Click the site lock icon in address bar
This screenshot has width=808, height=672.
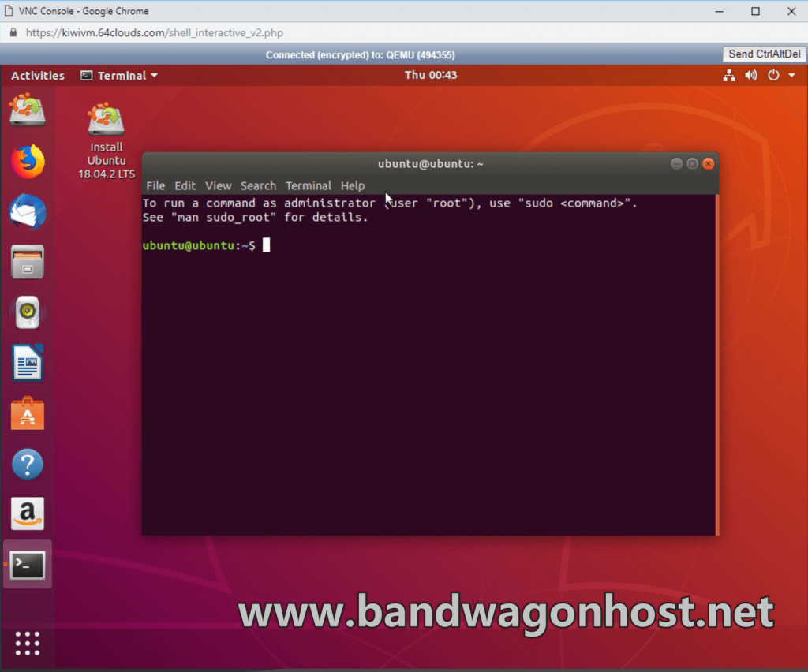(13, 32)
